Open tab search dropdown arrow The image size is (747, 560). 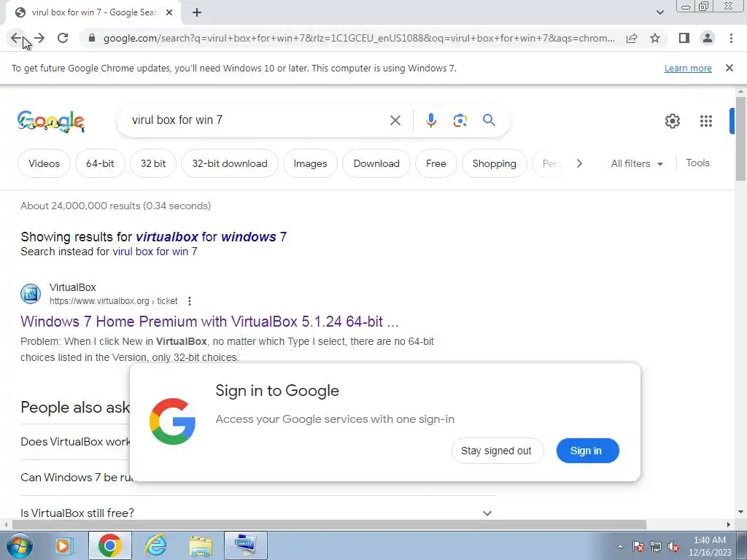[x=659, y=12]
